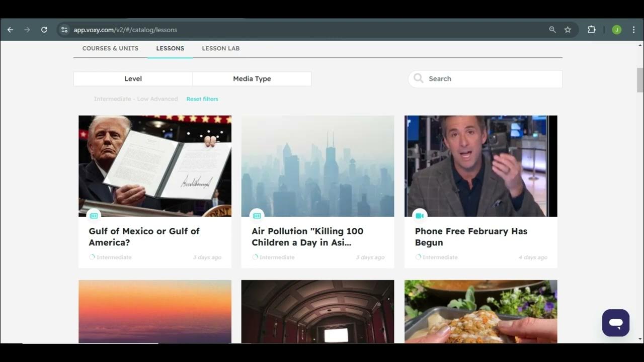The width and height of the screenshot is (644, 362).
Task: Click the reading icon on Gulf of Mexico card
Action: (94, 216)
